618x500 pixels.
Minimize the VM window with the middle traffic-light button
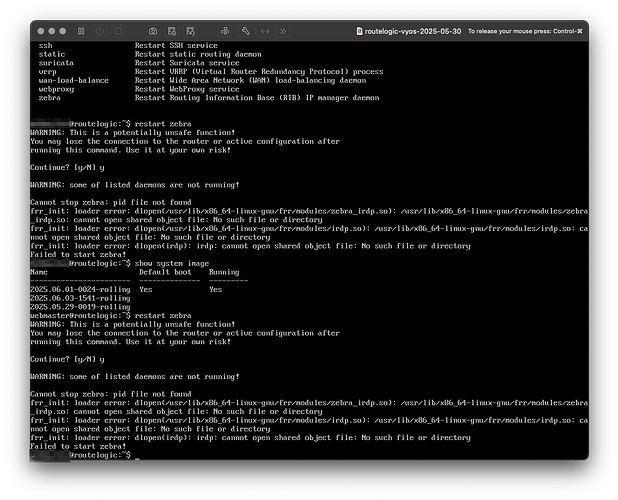tap(52, 31)
